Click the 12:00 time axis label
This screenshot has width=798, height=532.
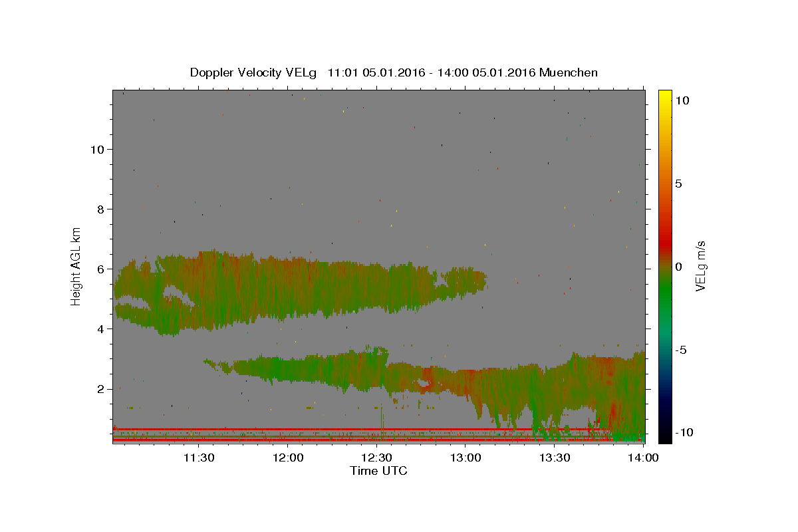pyautogui.click(x=288, y=458)
